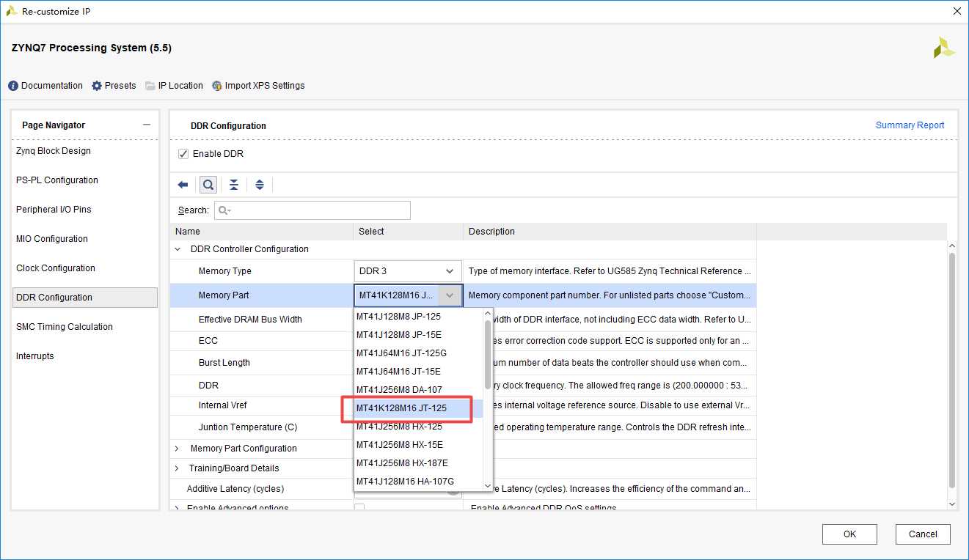This screenshot has width=969, height=560.
Task: Toggle Enable Advanced options checkbox
Action: (x=359, y=508)
